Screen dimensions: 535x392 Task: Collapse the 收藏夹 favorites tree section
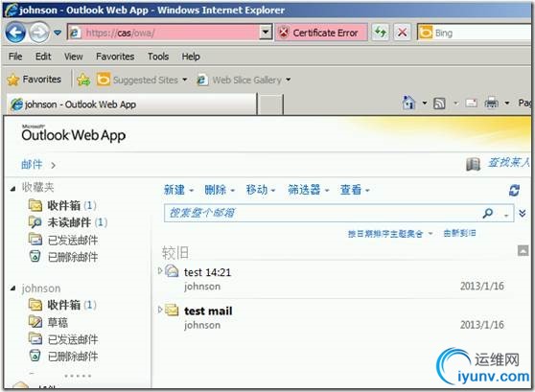coord(13,188)
